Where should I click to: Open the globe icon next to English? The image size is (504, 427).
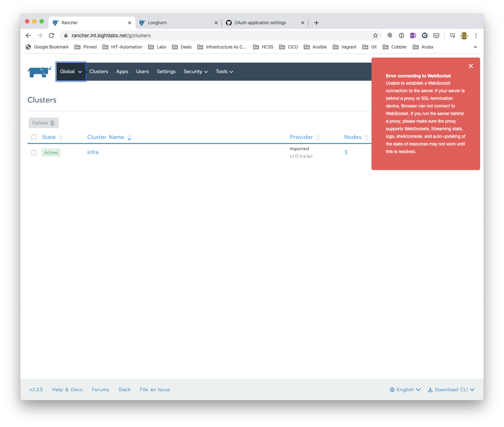click(392, 389)
